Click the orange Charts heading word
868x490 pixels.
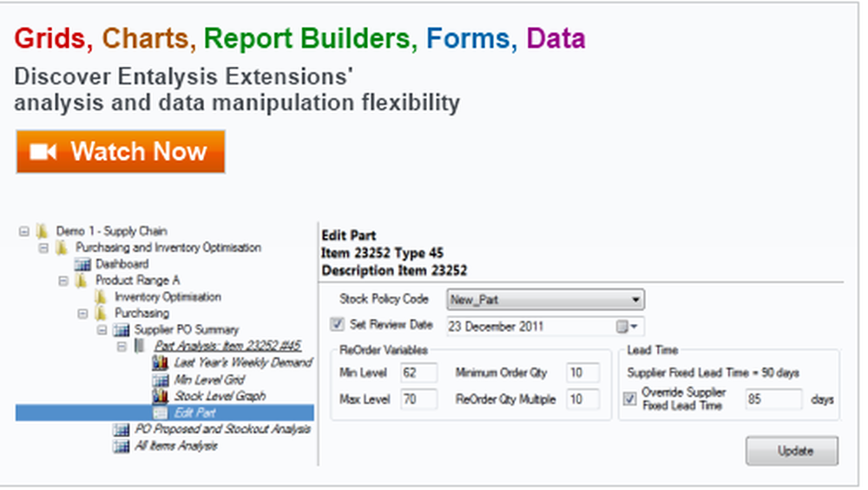148,39
